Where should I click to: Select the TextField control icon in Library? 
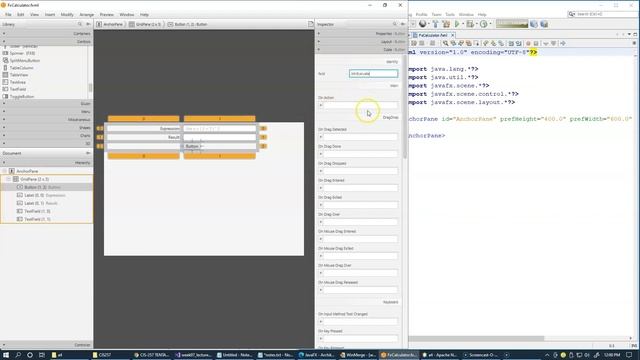(x=5, y=89)
